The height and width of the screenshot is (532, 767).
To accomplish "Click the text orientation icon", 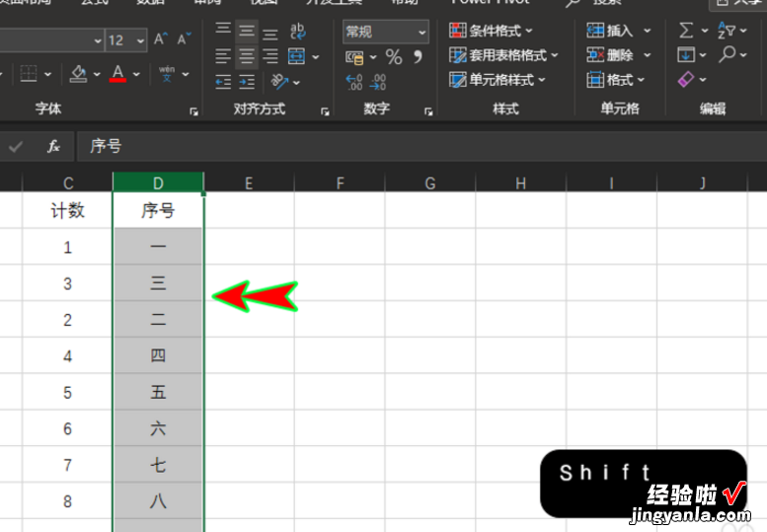I will point(279,82).
